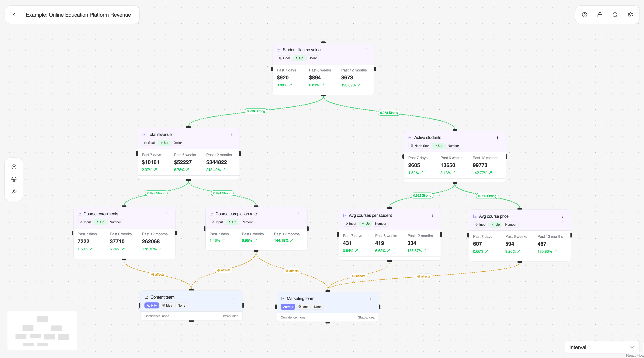Open the three-dot menu on Marketing team
Screen dimensions: 644x358
[370, 298]
